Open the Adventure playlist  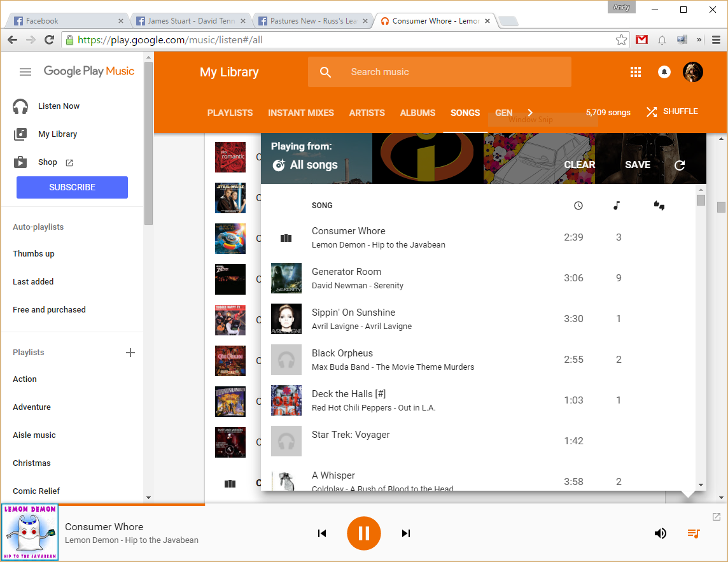click(x=32, y=407)
